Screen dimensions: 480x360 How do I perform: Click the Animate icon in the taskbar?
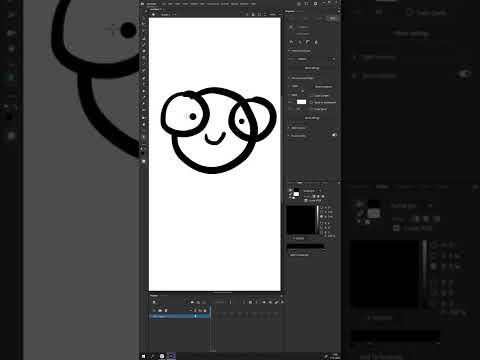tap(171, 356)
